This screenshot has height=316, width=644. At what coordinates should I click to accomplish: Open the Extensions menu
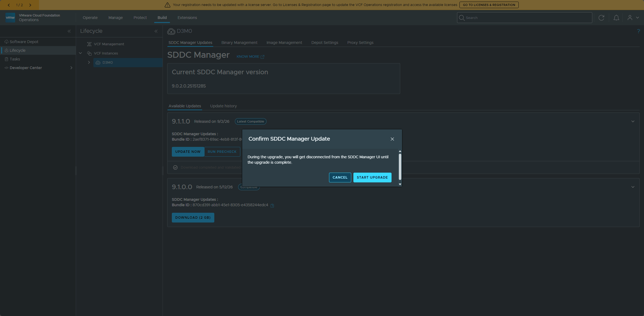[187, 18]
